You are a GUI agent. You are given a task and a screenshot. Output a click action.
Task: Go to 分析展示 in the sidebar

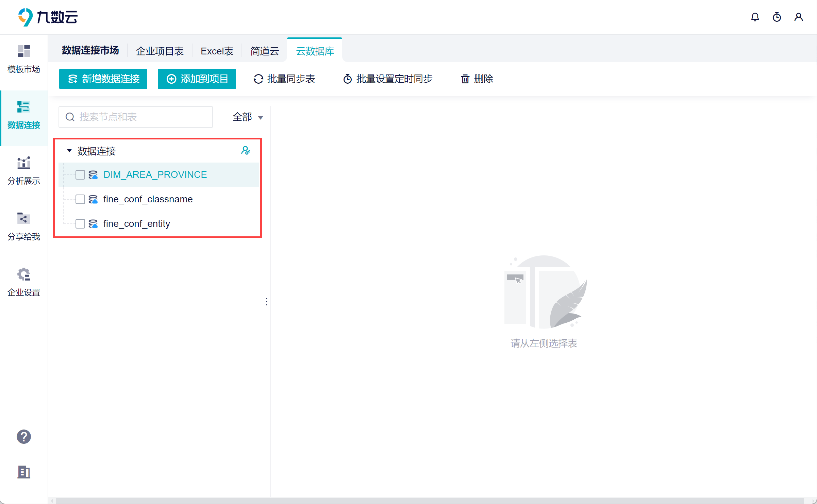(x=24, y=171)
